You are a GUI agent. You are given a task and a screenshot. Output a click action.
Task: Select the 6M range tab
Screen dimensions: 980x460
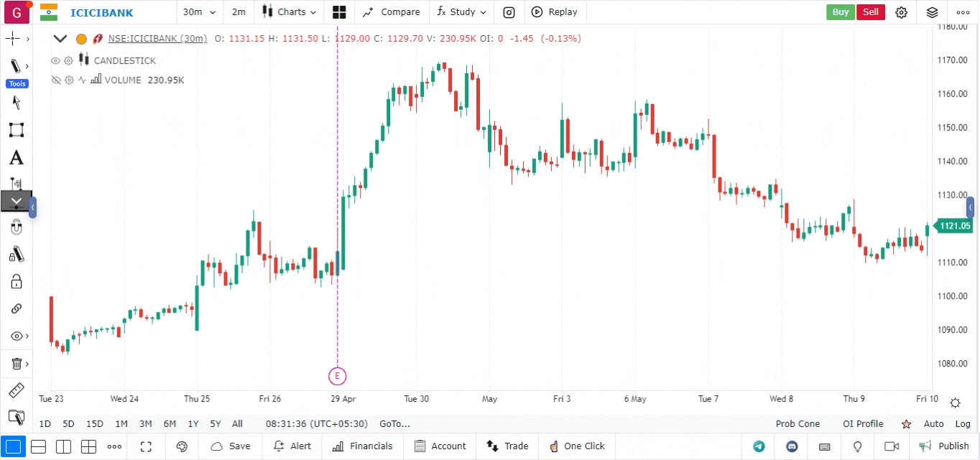coord(170,424)
